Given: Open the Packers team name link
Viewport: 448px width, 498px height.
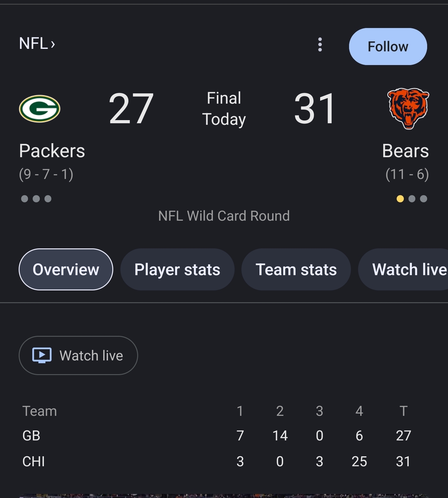Looking at the screenshot, I should coord(52,151).
